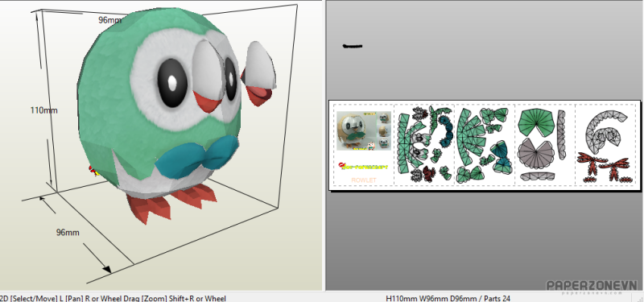Image resolution: width=644 pixels, height=302 pixels.
Task: Click the Rowlet photo preview on the first page
Action: pyautogui.click(x=364, y=130)
